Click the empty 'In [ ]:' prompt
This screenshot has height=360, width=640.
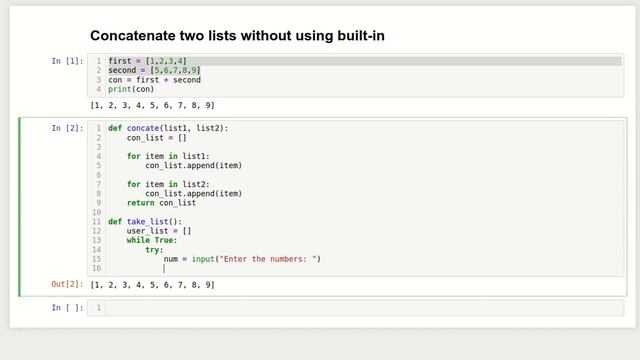(x=67, y=308)
